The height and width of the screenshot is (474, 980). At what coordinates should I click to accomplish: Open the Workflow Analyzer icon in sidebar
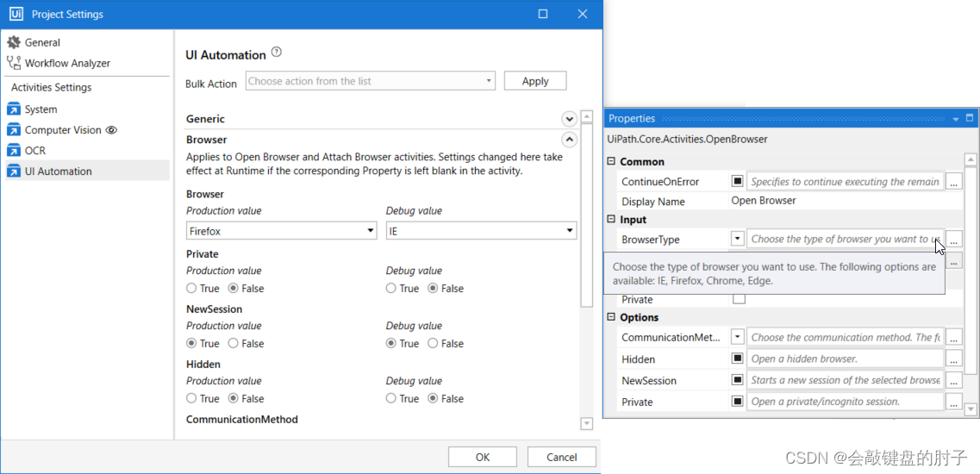(x=13, y=63)
